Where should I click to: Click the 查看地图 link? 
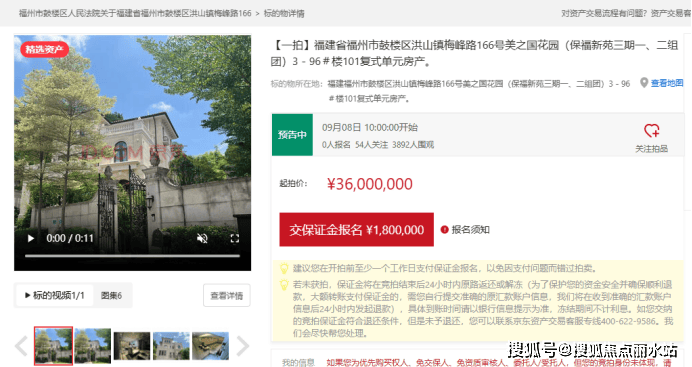[667, 83]
